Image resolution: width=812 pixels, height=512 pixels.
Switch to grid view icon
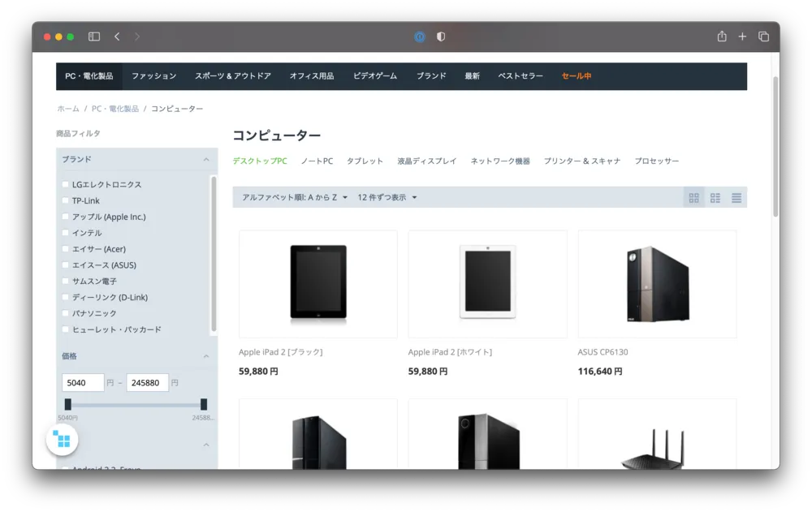pyautogui.click(x=694, y=197)
